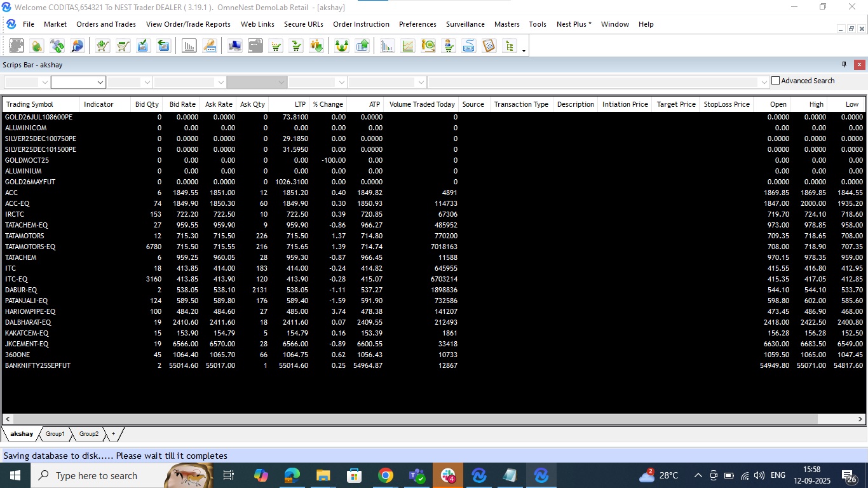
Task: Tick the Advanced Search checkbox
Action: coord(775,81)
